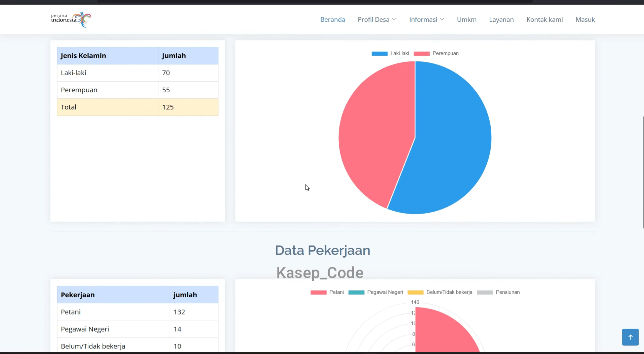Select the value 10 cell
The image size is (644, 354).
click(x=194, y=345)
